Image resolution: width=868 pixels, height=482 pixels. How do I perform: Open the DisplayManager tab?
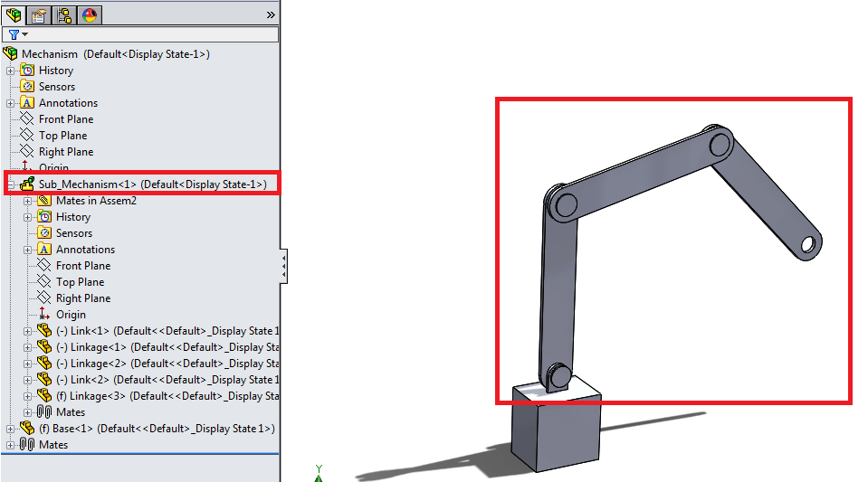[x=90, y=15]
